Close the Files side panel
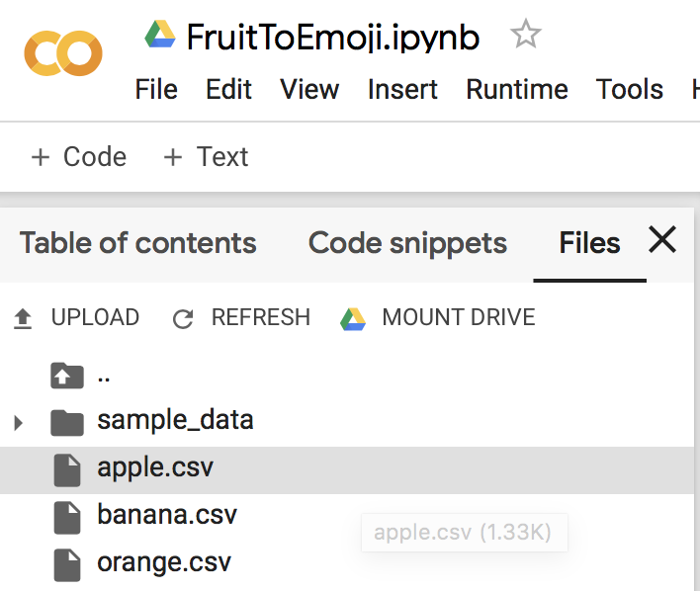Viewport: 700px width, 591px height. [x=661, y=240]
